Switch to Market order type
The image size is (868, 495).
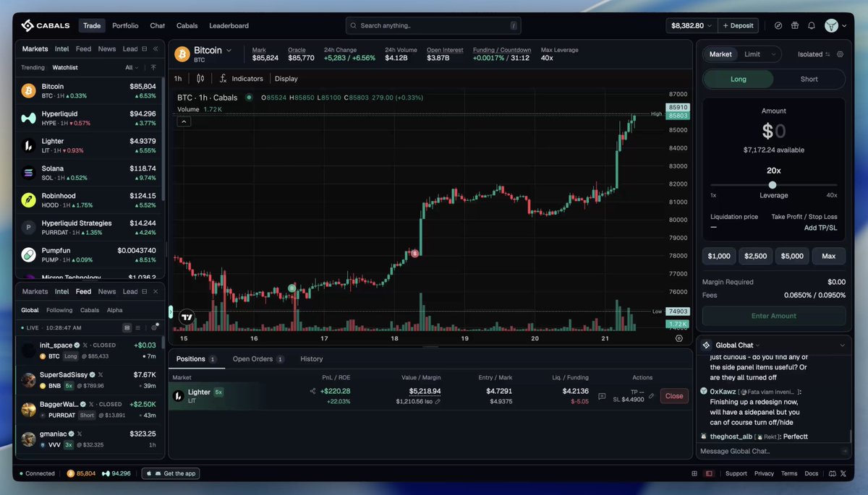click(720, 54)
